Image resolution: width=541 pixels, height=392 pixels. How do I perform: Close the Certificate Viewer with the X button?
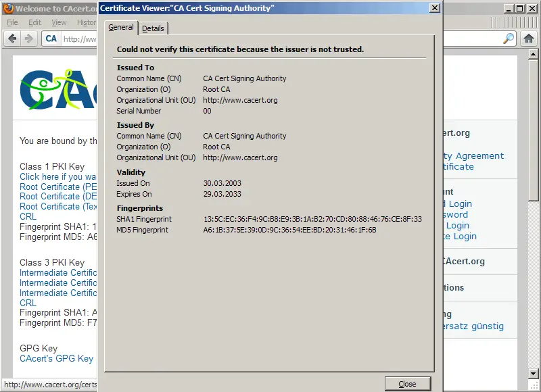[x=435, y=8]
